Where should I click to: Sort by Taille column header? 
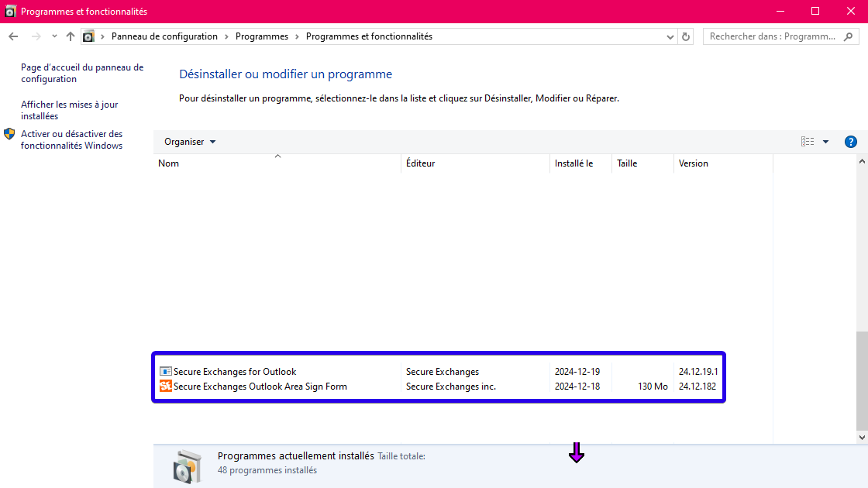[x=642, y=163]
